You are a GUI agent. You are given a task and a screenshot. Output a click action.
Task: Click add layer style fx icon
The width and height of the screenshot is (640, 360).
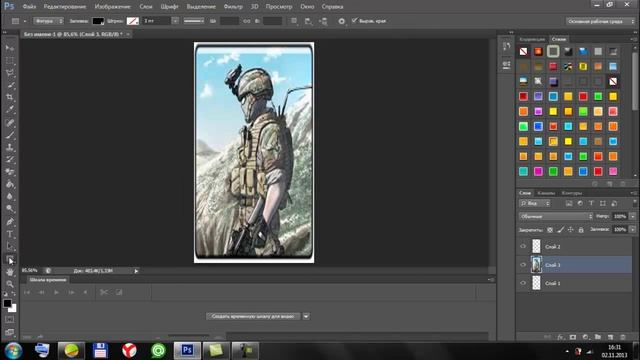pyautogui.click(x=560, y=337)
